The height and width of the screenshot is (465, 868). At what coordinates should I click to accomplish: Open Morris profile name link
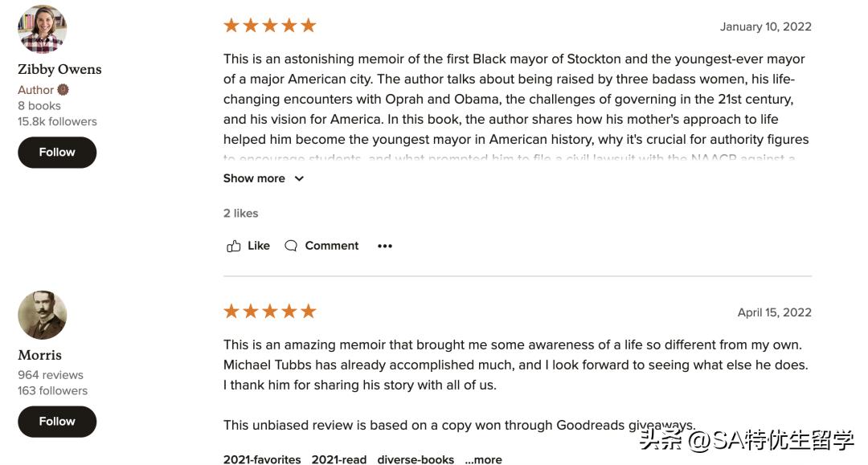(x=39, y=354)
